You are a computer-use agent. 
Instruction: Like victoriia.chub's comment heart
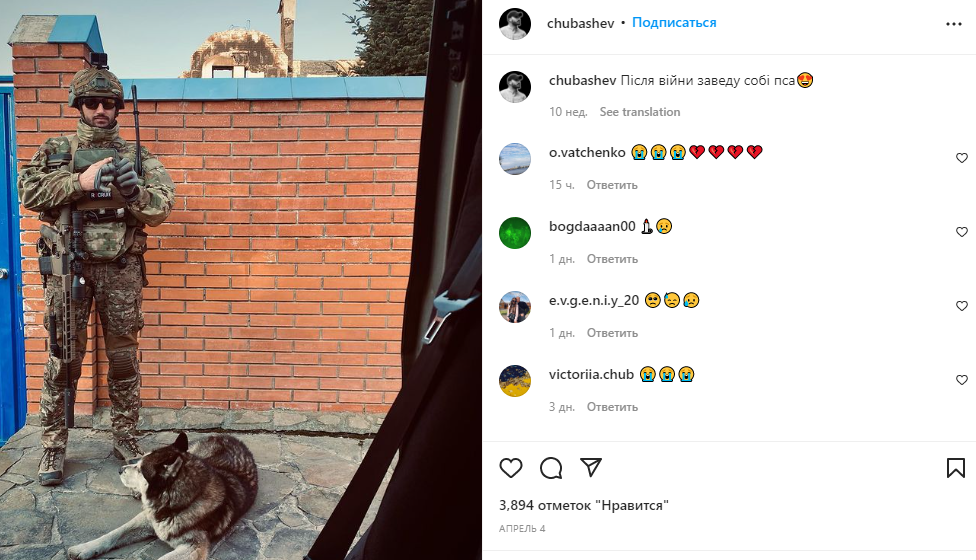pyautogui.click(x=962, y=380)
